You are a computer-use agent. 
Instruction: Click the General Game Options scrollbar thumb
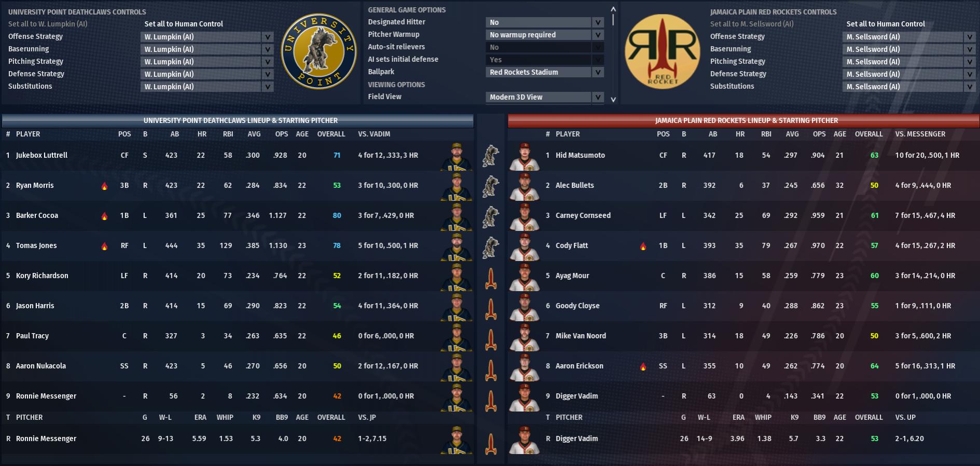click(613, 19)
